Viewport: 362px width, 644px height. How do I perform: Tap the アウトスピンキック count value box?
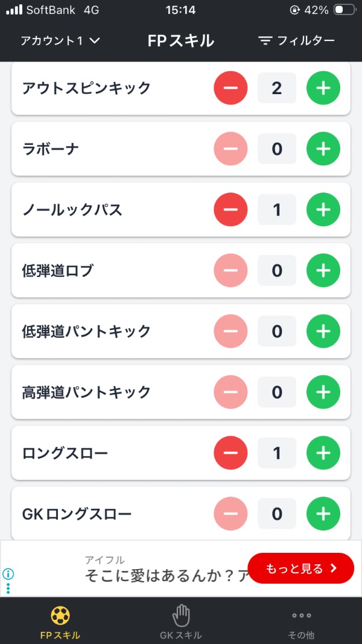[x=277, y=88]
